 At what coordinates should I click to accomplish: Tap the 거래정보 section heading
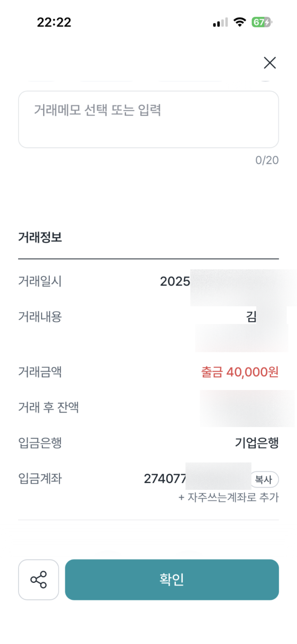click(40, 237)
